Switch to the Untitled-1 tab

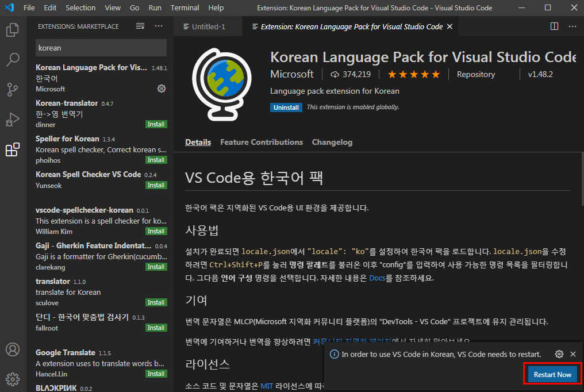208,26
